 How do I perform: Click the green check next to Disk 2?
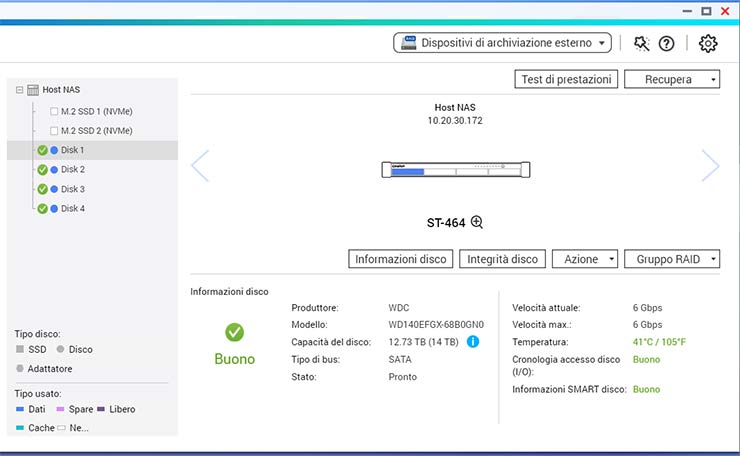(x=42, y=170)
